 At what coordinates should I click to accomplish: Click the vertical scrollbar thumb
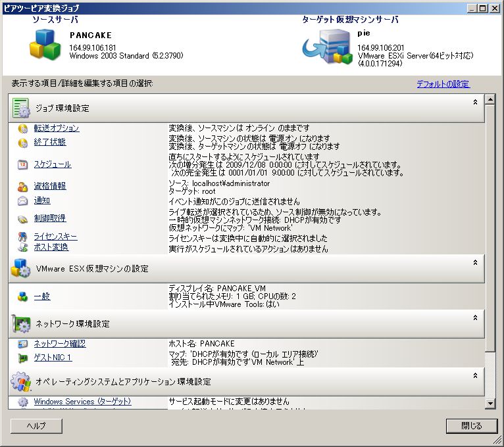(x=490, y=228)
